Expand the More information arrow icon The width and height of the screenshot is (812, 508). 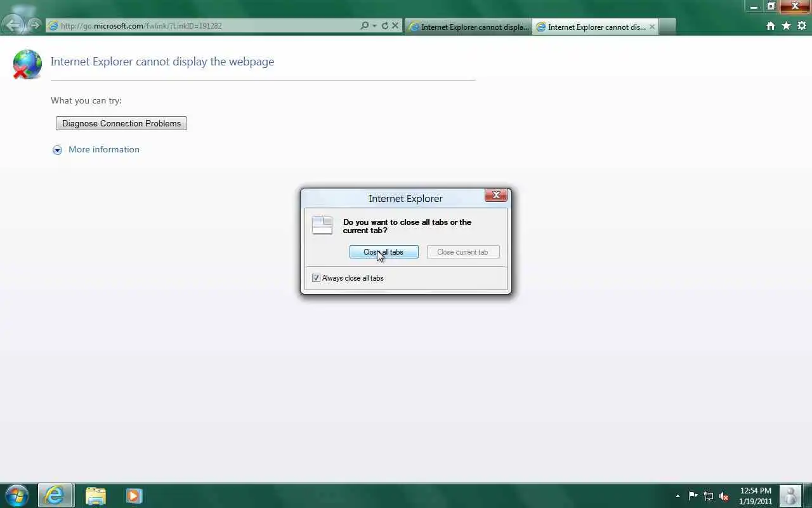[x=57, y=150]
